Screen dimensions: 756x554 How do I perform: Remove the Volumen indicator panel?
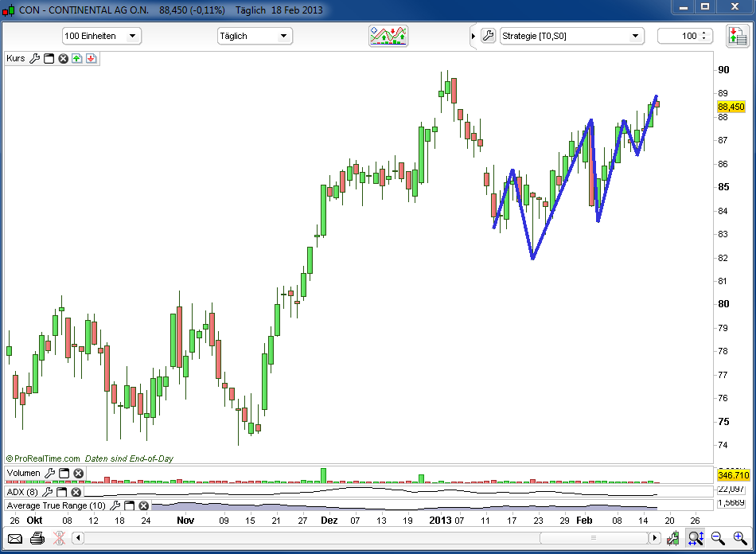point(78,473)
